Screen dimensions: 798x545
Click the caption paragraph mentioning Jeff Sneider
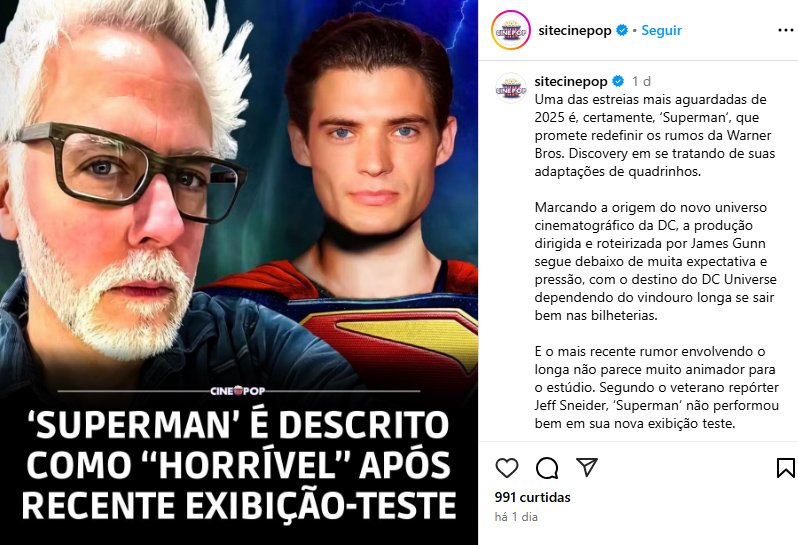pyautogui.click(x=657, y=387)
